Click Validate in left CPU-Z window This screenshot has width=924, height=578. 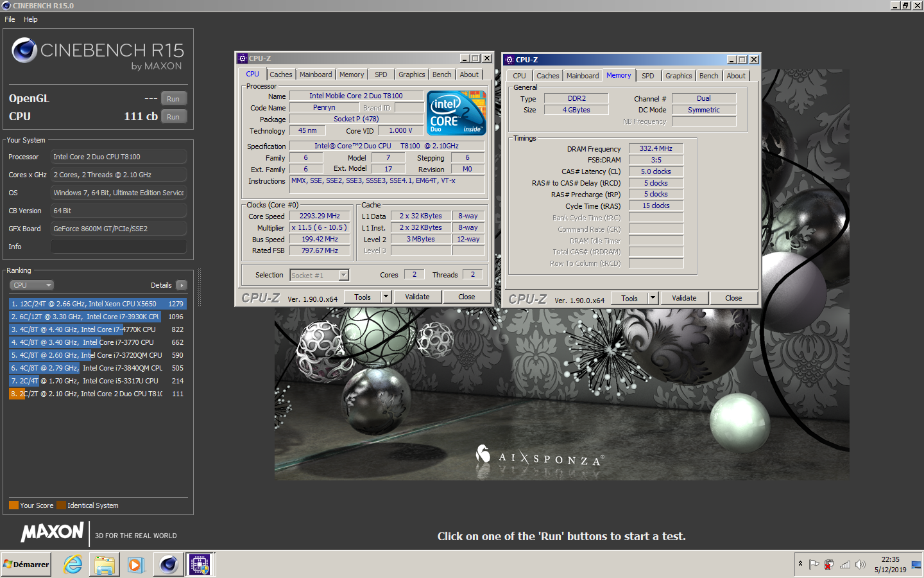coord(417,297)
